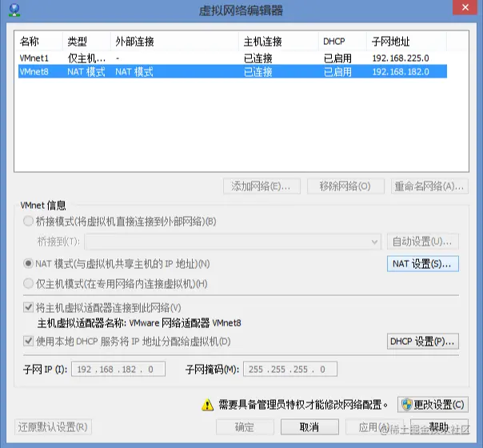Click the 子网 IP input field
The width and height of the screenshot is (483, 448).
pyautogui.click(x=118, y=369)
